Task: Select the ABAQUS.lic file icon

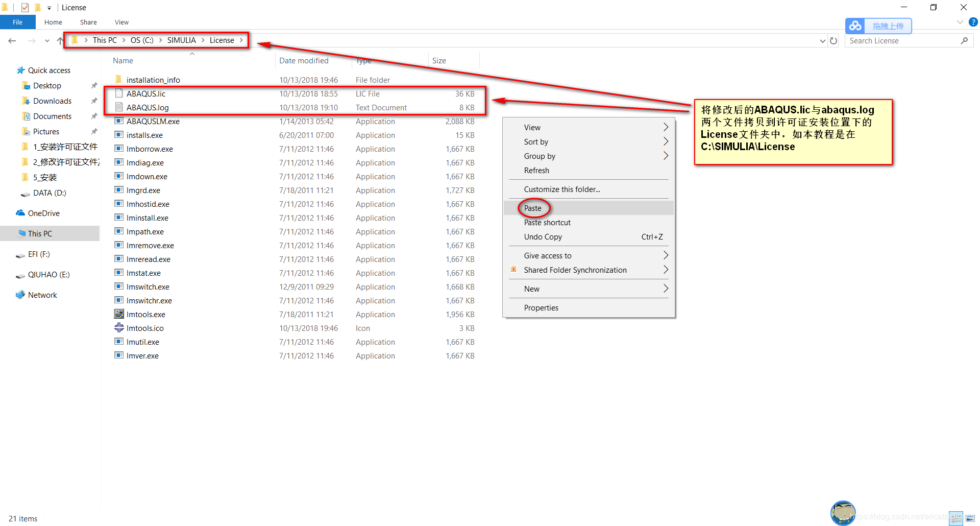Action: (119, 93)
